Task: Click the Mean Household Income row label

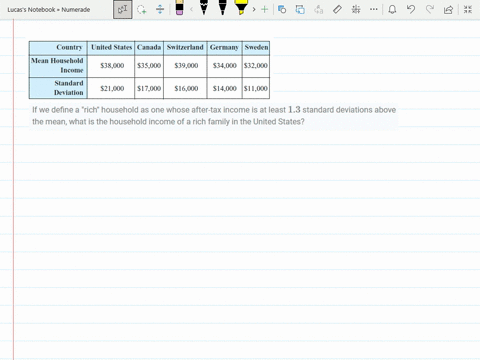Action: click(58, 66)
